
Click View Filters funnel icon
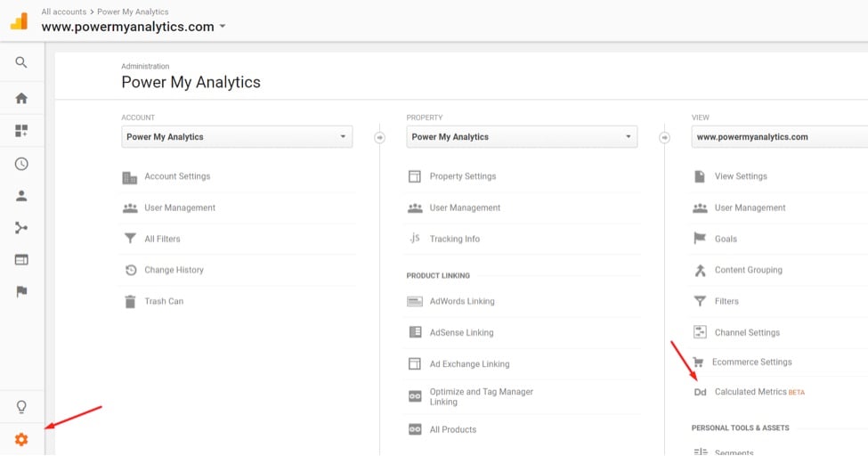700,301
